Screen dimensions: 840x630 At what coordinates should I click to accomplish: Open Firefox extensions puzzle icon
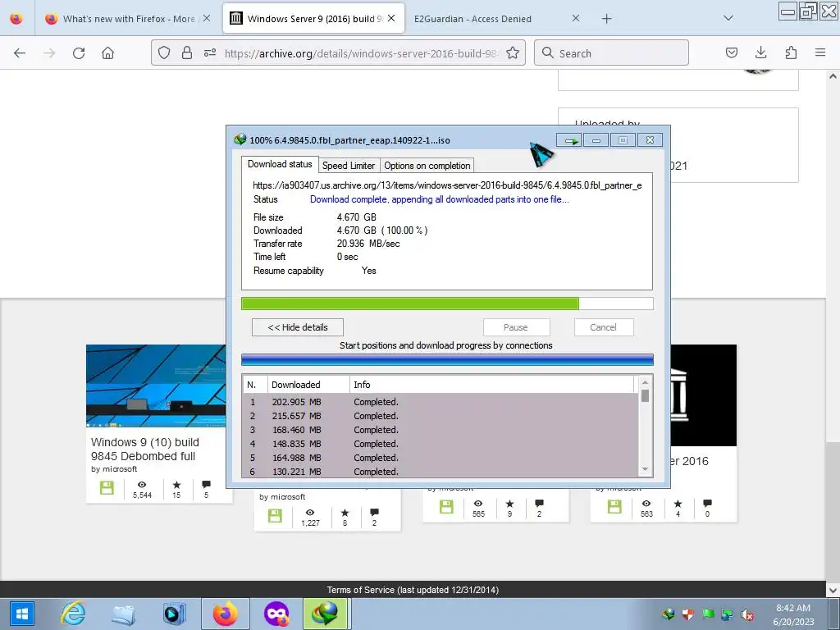[791, 52]
